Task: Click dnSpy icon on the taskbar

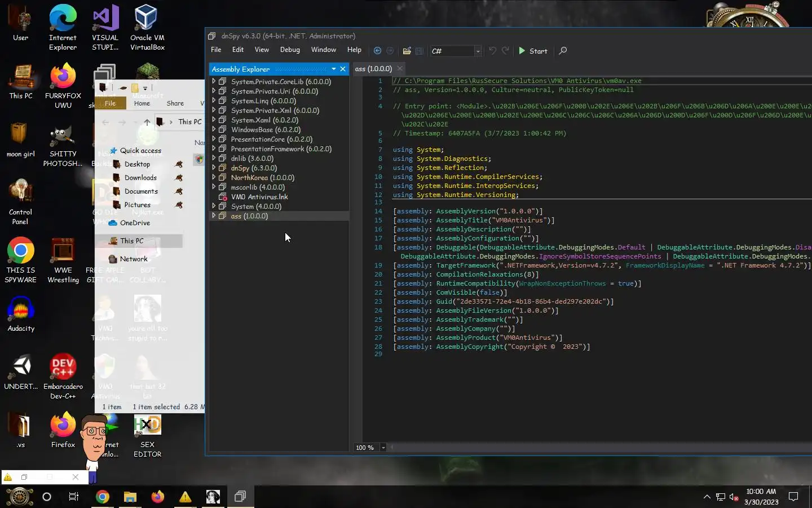Action: (x=240, y=497)
